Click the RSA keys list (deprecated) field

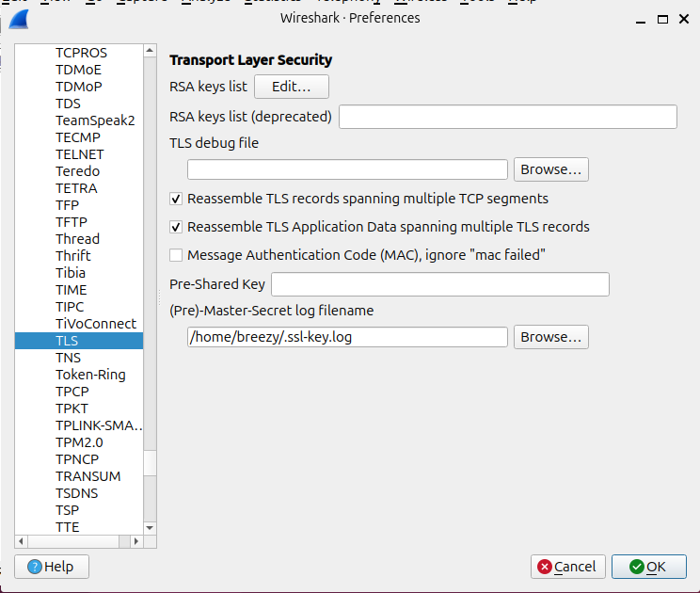(508, 117)
